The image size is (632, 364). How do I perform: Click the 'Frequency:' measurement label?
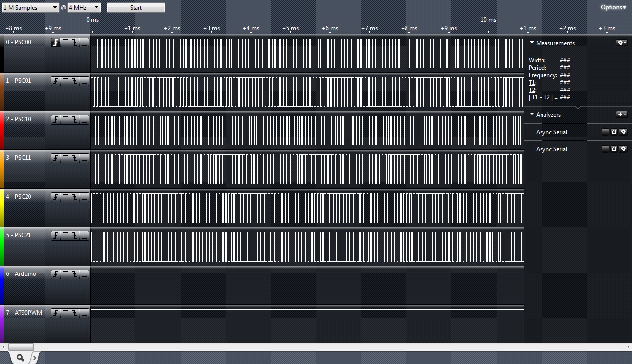(x=542, y=75)
